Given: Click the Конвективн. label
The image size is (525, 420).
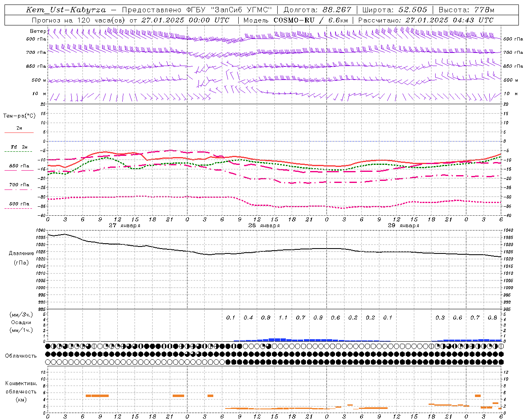Looking at the screenshot, I should [21, 383].
